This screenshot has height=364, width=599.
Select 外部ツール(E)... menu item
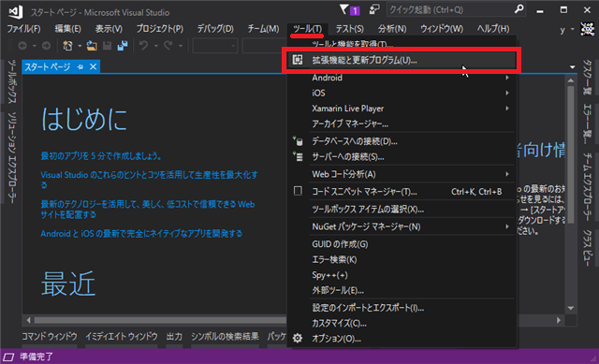click(x=402, y=290)
